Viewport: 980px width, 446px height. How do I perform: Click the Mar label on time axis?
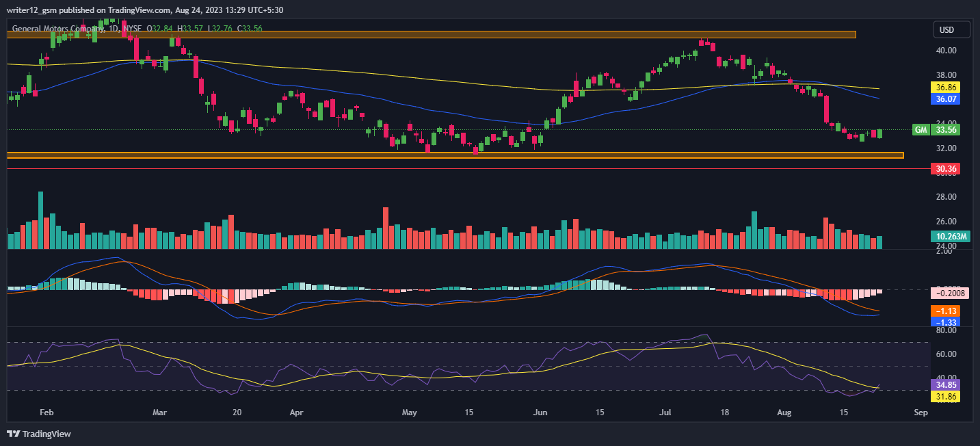click(159, 413)
